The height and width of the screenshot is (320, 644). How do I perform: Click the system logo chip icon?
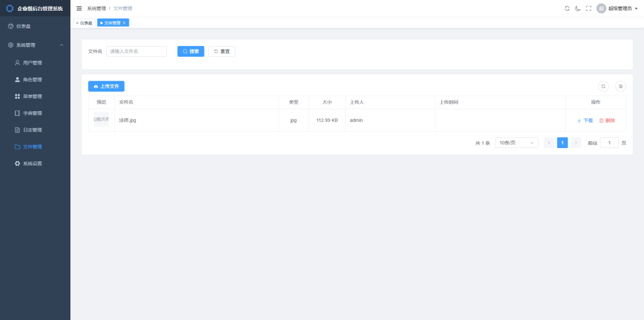click(x=10, y=8)
